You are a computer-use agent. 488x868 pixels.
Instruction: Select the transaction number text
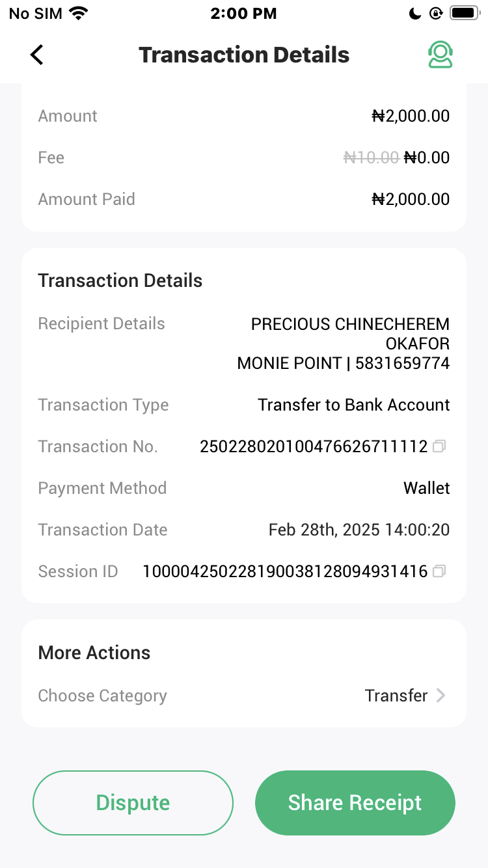coord(314,446)
